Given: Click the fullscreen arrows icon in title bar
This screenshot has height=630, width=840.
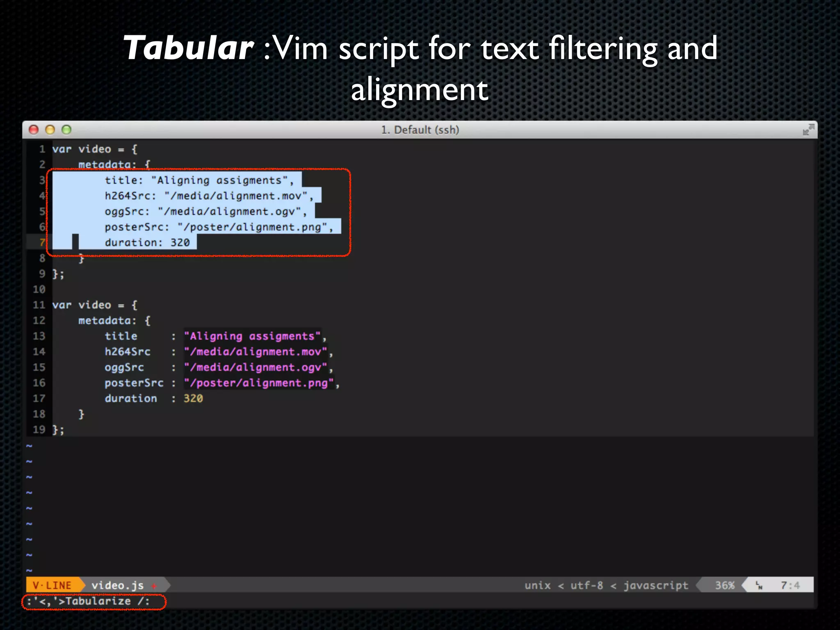Looking at the screenshot, I should [808, 130].
